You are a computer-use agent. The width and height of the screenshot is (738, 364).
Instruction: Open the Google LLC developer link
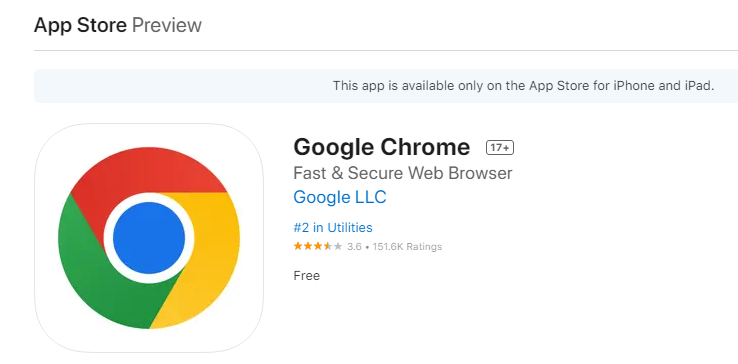pyautogui.click(x=340, y=197)
